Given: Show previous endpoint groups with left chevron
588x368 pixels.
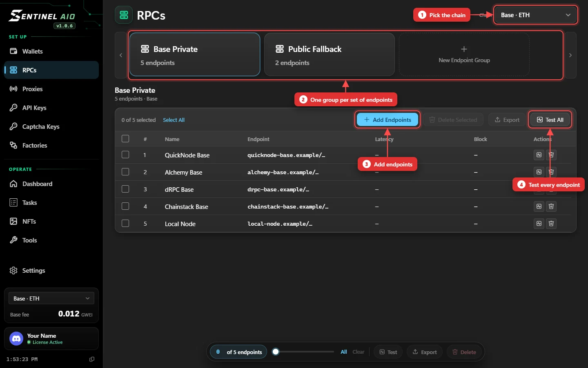Looking at the screenshot, I should (x=121, y=55).
